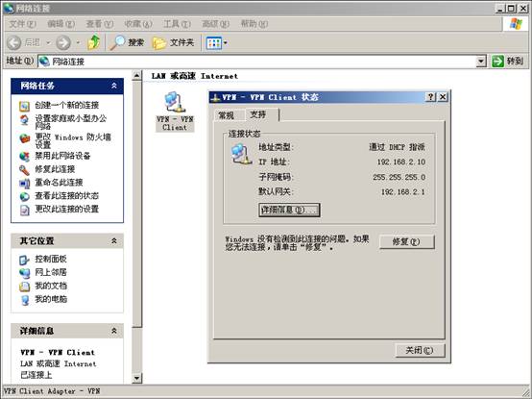Click 修复此连接 link
The width and height of the screenshot is (532, 399).
(x=55, y=169)
